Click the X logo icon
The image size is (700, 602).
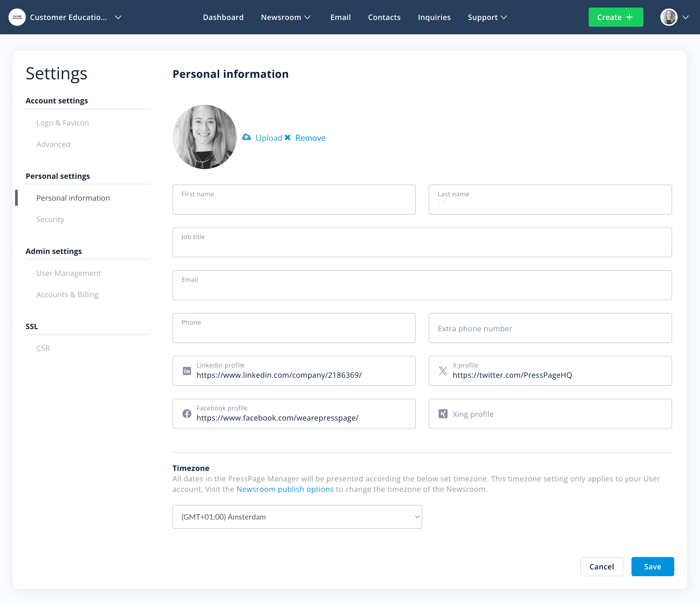pyautogui.click(x=443, y=371)
